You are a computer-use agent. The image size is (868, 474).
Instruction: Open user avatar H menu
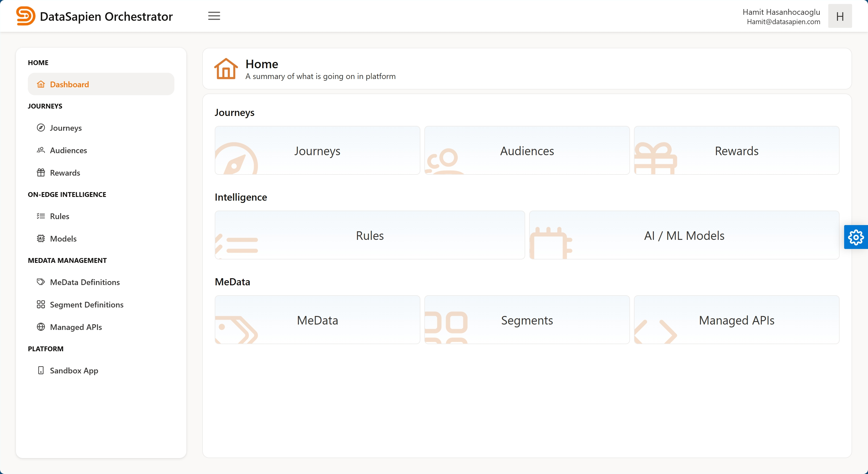pos(840,16)
